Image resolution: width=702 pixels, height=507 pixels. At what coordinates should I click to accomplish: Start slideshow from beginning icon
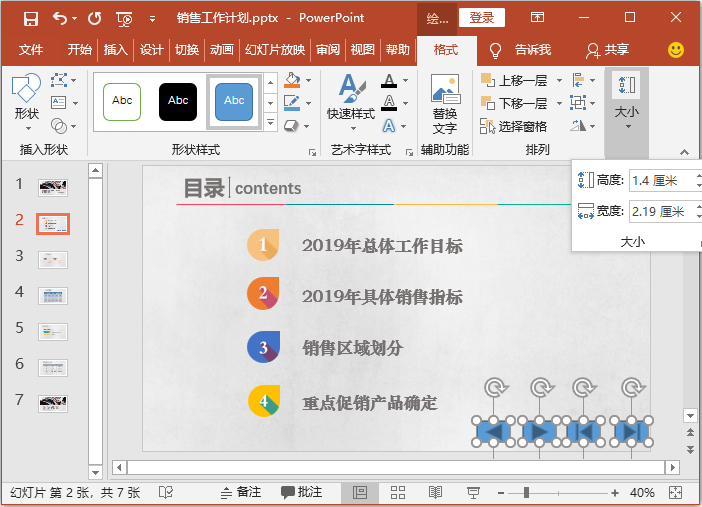pos(124,19)
